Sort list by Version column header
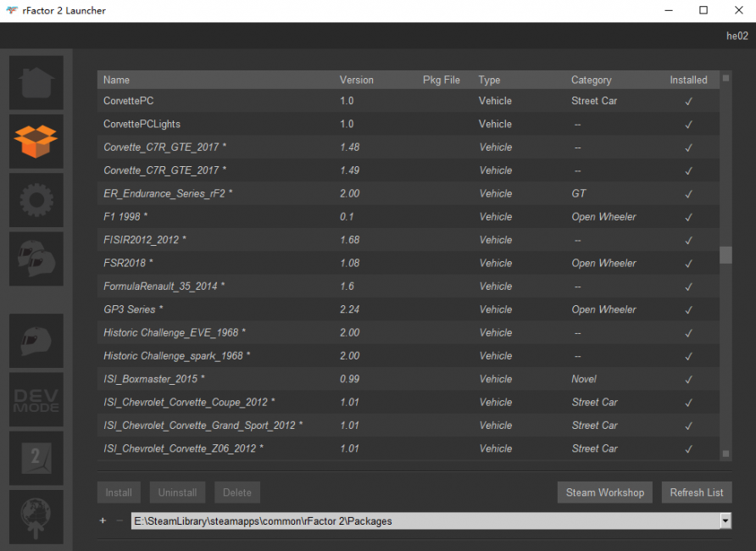Viewport: 756px width, 551px height. [356, 80]
